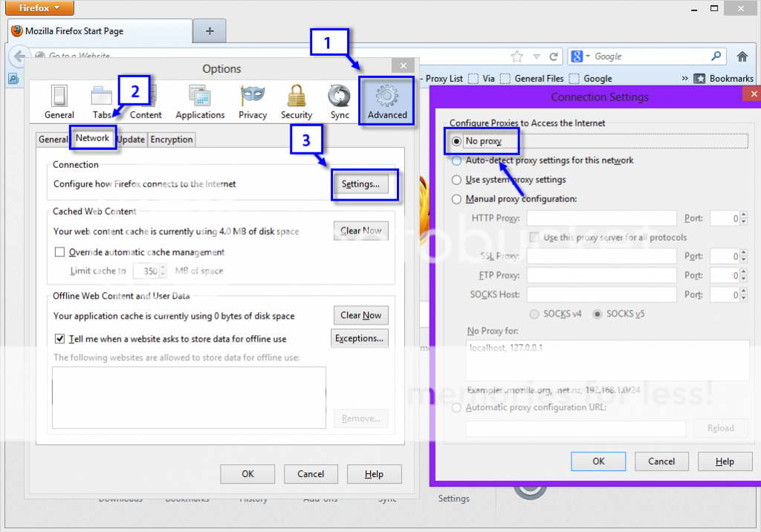Image resolution: width=761 pixels, height=532 pixels.
Task: Click the FTP Proxy input field
Action: click(x=602, y=276)
